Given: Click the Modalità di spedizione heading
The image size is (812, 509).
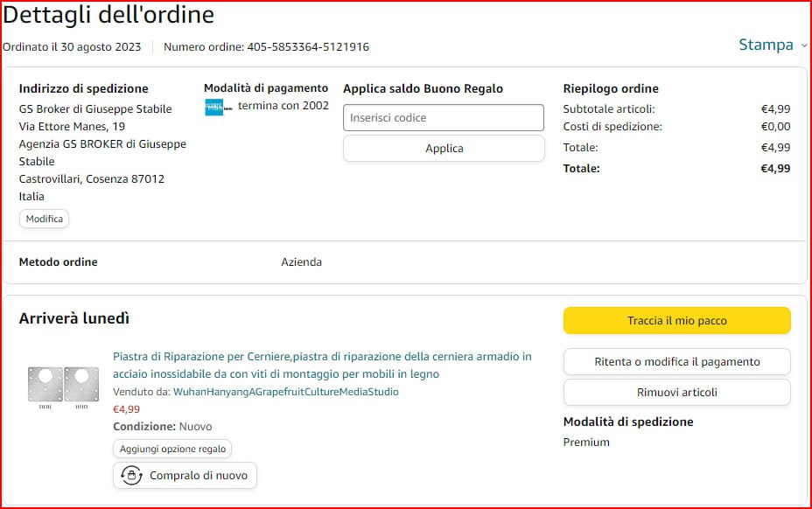Looking at the screenshot, I should [628, 422].
